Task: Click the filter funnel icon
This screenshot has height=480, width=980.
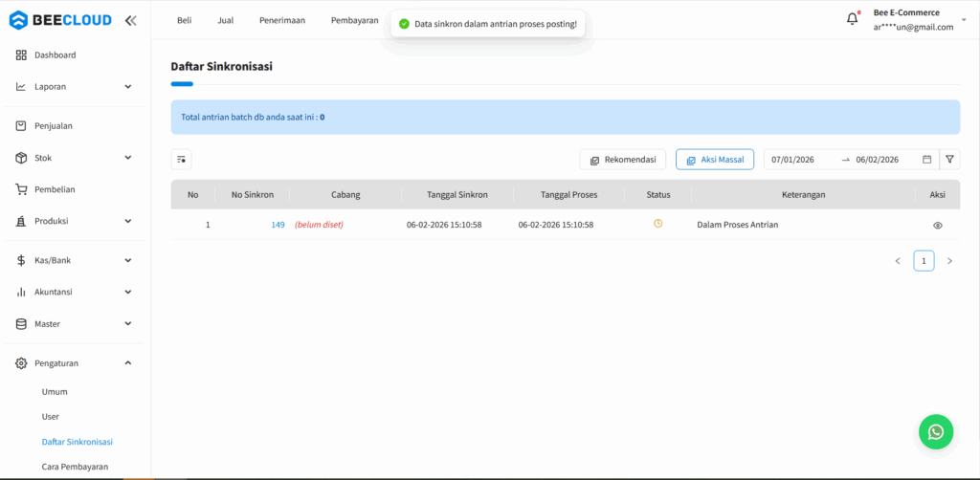Action: coord(949,159)
